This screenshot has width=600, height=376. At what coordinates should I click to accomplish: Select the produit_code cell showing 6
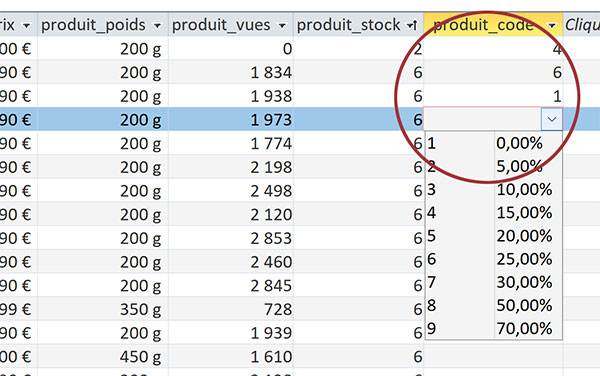[x=493, y=72]
